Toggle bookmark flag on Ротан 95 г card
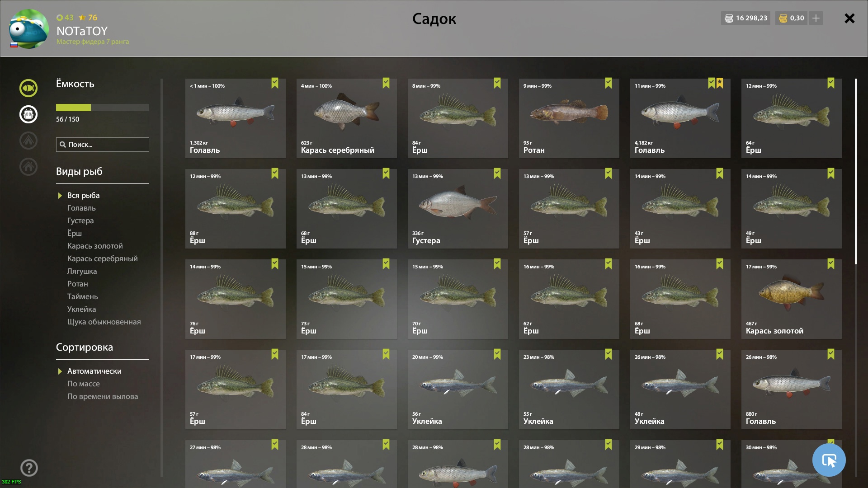The height and width of the screenshot is (488, 868). tap(609, 83)
